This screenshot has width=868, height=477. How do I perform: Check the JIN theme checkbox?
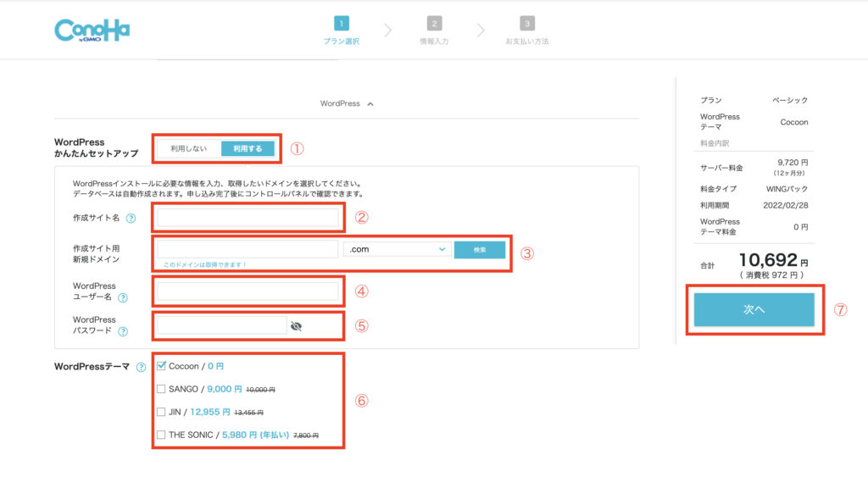pos(161,412)
